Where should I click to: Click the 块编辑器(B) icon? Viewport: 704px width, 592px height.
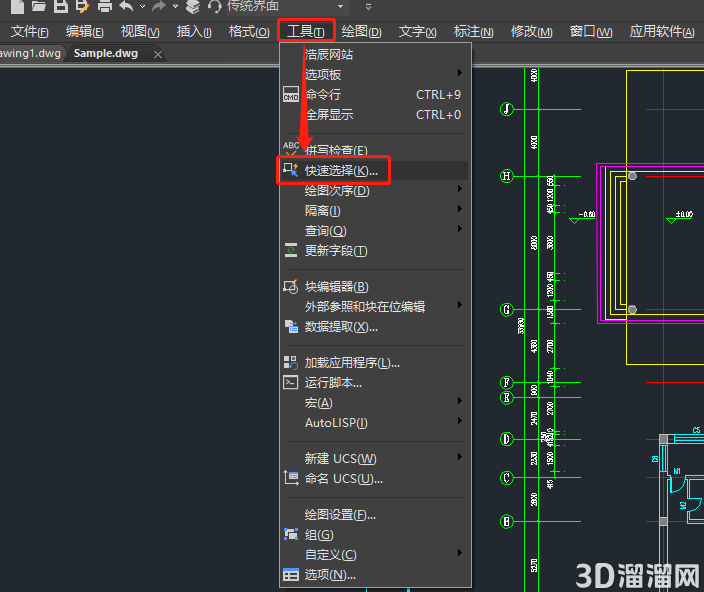pos(291,286)
